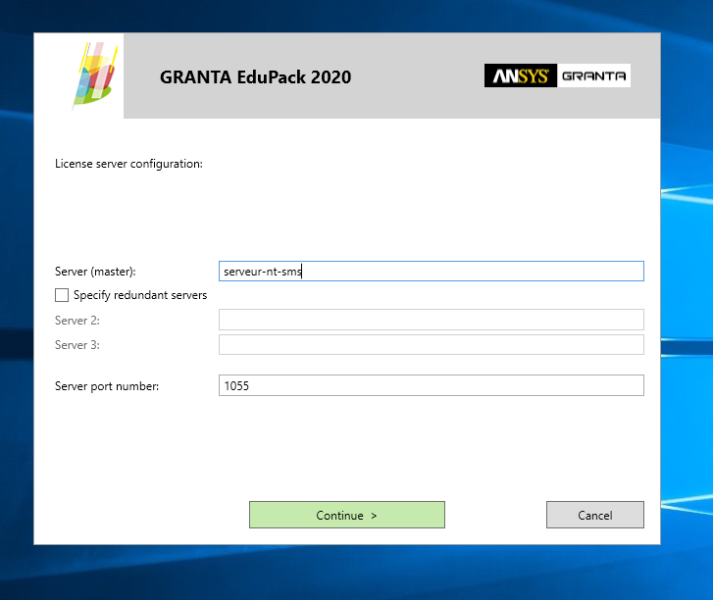The width and height of the screenshot is (713, 600).
Task: Select the Server 3 text box
Action: (x=430, y=344)
